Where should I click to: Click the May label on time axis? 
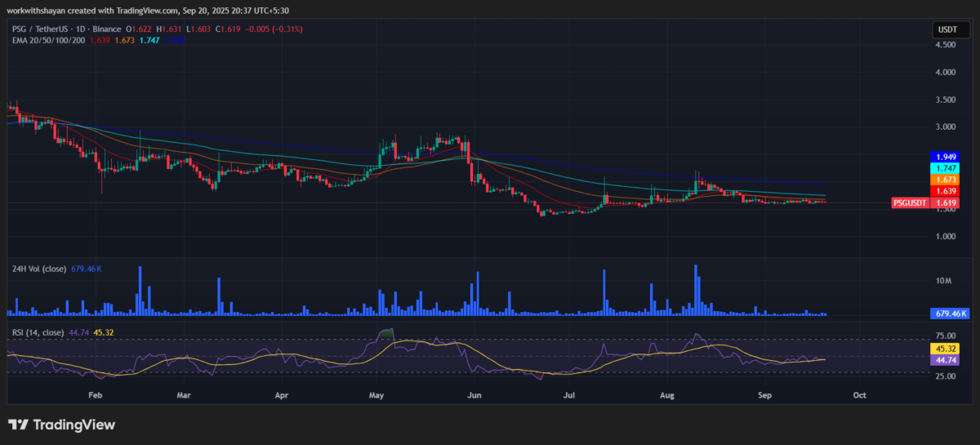(376, 394)
